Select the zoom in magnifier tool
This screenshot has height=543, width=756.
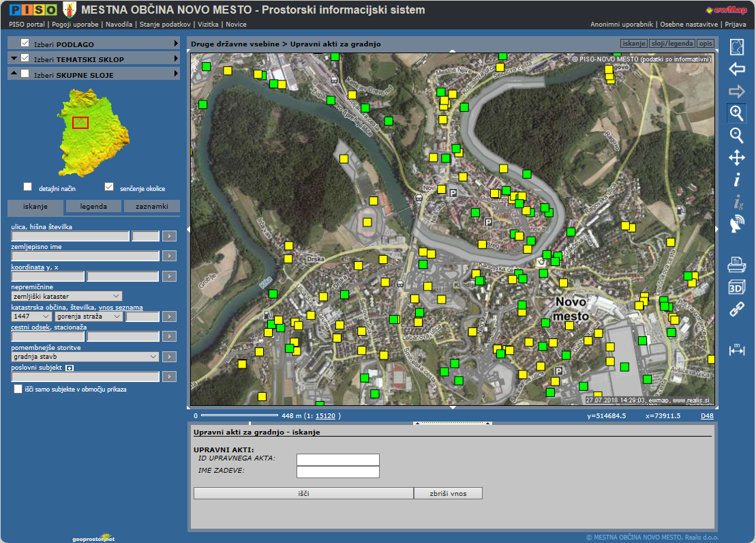coord(736,113)
